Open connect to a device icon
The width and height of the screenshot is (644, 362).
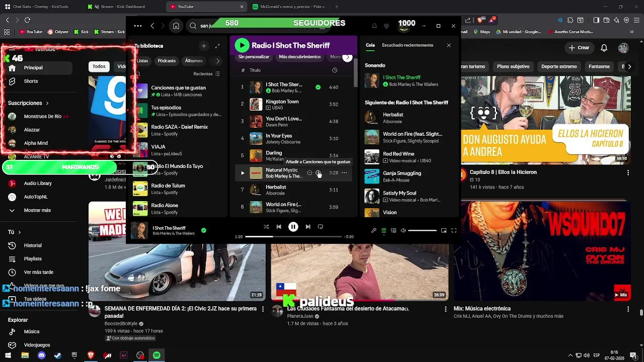coord(393,231)
